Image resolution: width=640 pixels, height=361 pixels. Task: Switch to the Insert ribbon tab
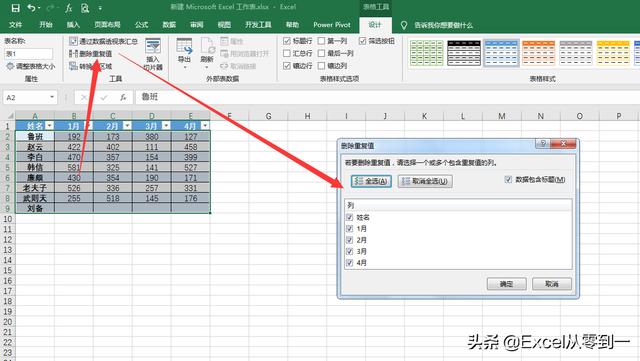point(73,25)
